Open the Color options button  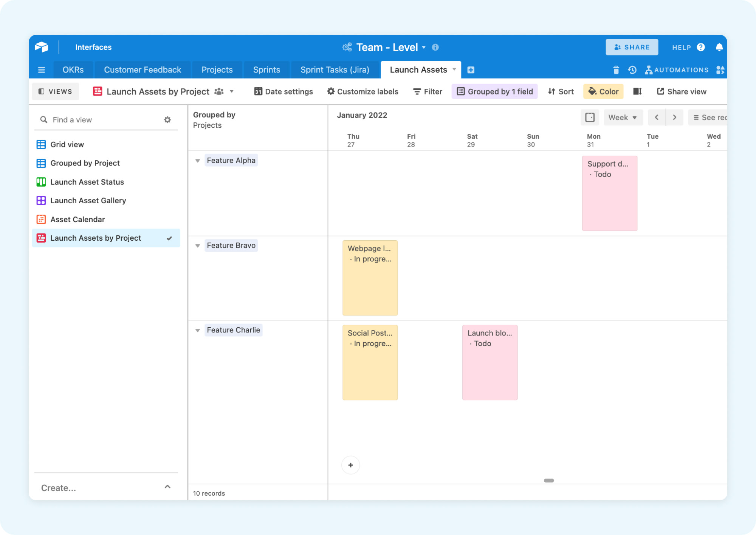tap(603, 91)
